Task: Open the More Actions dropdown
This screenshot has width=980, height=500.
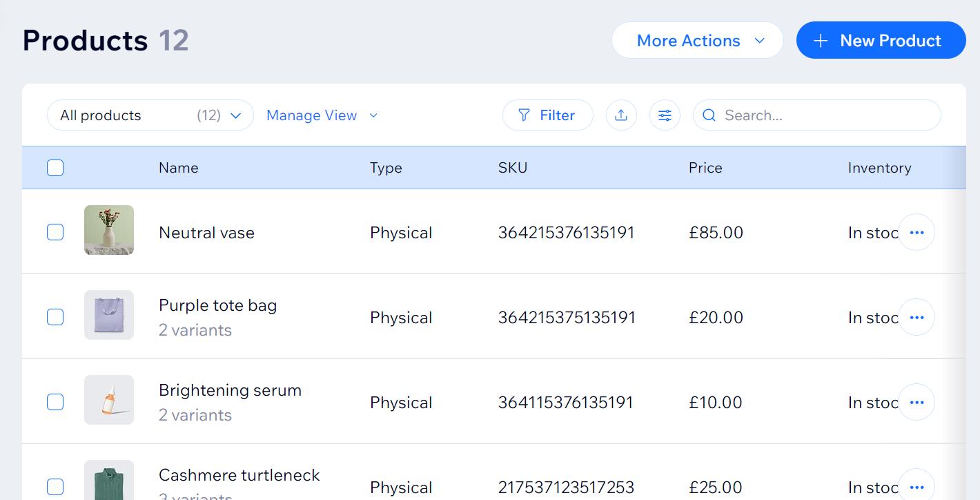Action: click(697, 40)
